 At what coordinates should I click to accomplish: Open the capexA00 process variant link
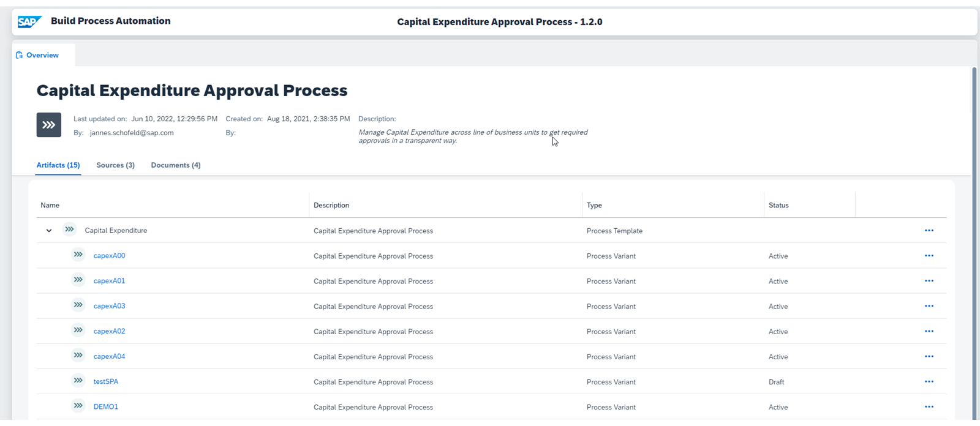[109, 256]
